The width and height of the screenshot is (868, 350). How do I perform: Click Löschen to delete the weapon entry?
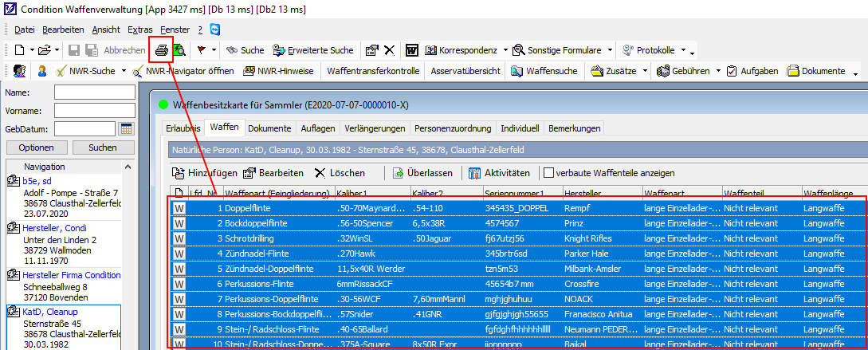pos(340,173)
